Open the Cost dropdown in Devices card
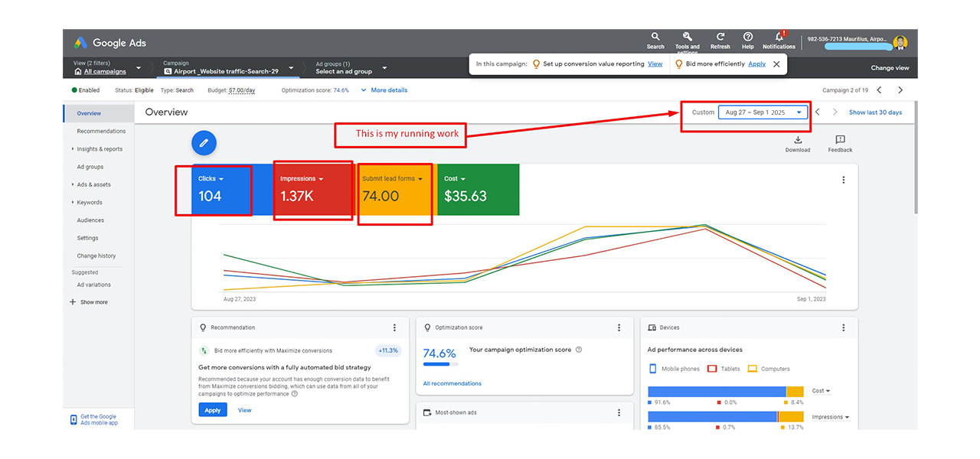980x459 pixels. tap(822, 391)
